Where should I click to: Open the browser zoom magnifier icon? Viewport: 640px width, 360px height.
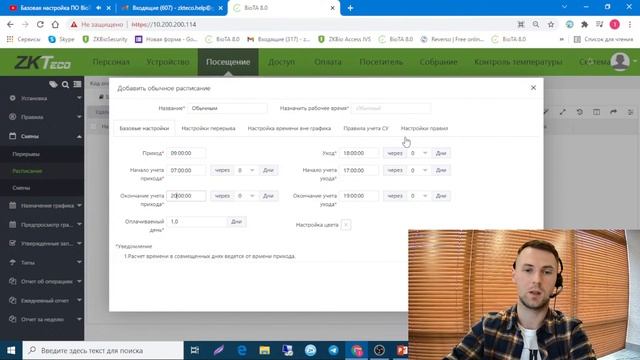[x=536, y=24]
